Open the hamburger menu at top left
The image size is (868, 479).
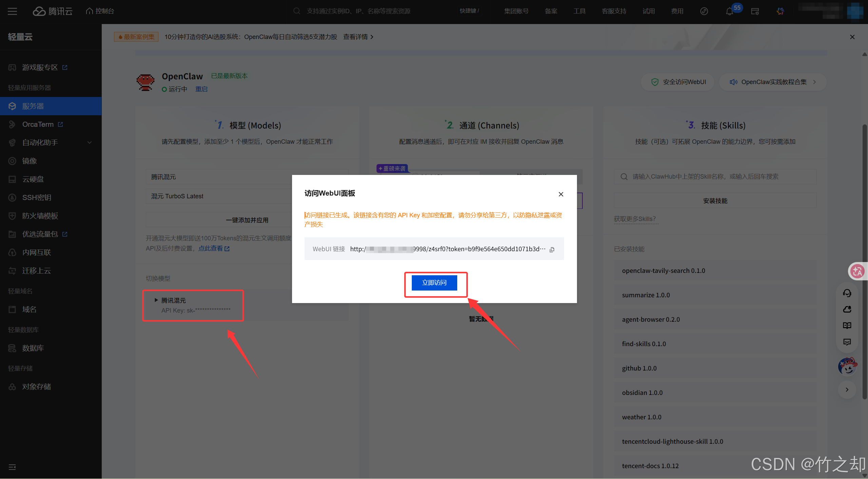(x=12, y=11)
